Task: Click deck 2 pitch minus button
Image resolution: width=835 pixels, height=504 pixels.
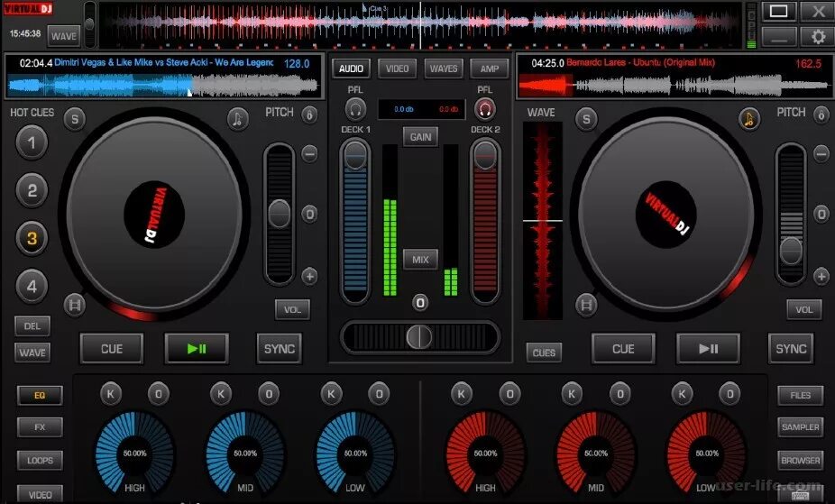Action: click(x=821, y=154)
